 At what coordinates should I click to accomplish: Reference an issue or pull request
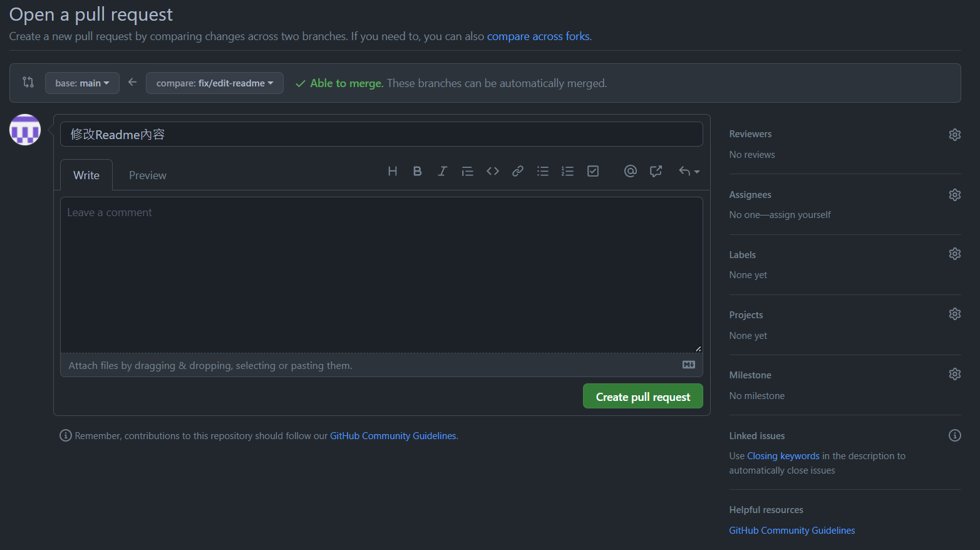pos(656,171)
